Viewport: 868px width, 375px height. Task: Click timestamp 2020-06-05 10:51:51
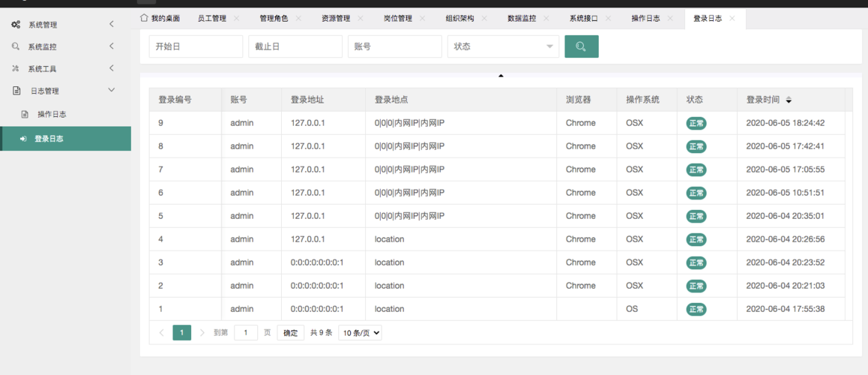click(x=786, y=193)
